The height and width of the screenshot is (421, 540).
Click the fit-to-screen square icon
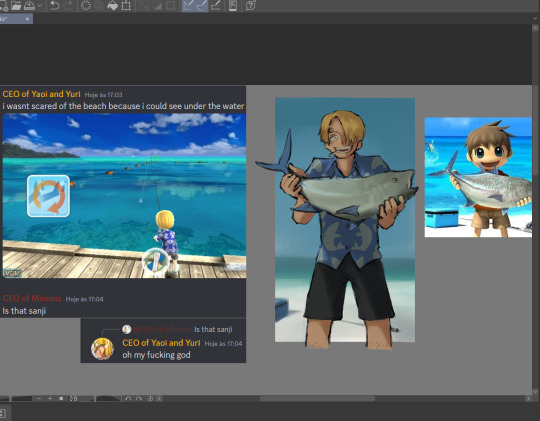coord(61,399)
